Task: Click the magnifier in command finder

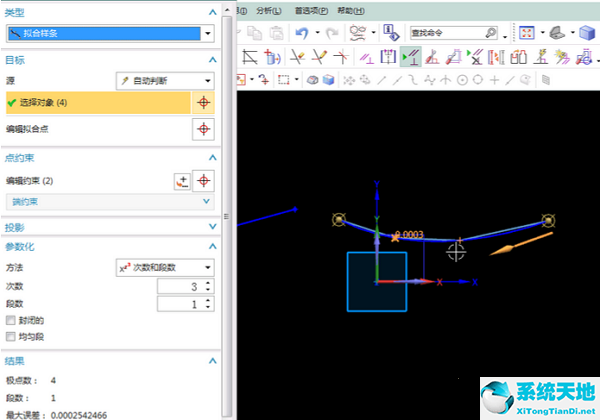Action: (491, 33)
